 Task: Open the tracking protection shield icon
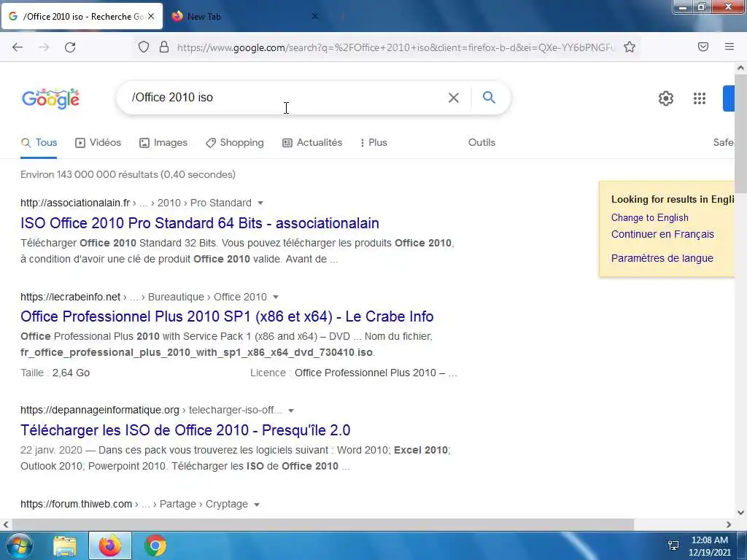(x=144, y=47)
